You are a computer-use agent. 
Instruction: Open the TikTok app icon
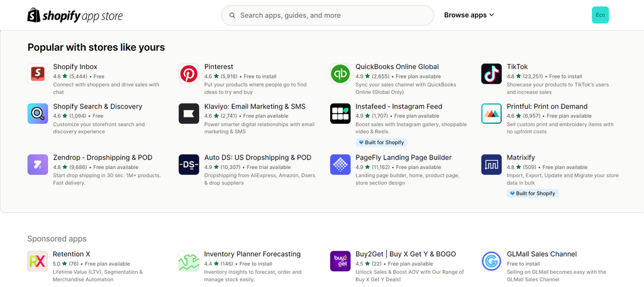[492, 74]
